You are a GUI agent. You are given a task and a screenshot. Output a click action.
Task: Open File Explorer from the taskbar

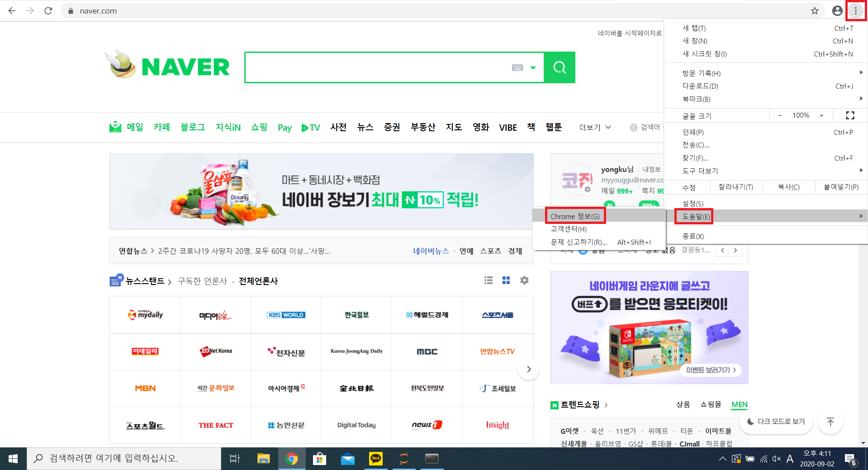click(263, 459)
